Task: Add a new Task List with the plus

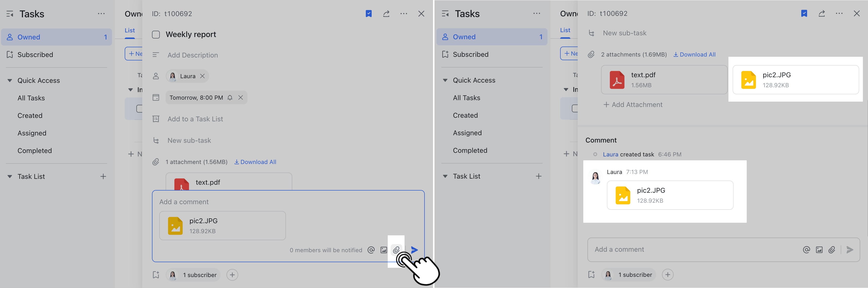Action: pos(103,176)
